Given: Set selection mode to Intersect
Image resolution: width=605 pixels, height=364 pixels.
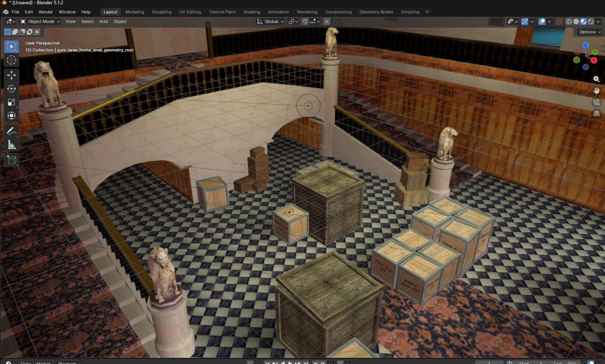Looking at the screenshot, I should [37, 32].
